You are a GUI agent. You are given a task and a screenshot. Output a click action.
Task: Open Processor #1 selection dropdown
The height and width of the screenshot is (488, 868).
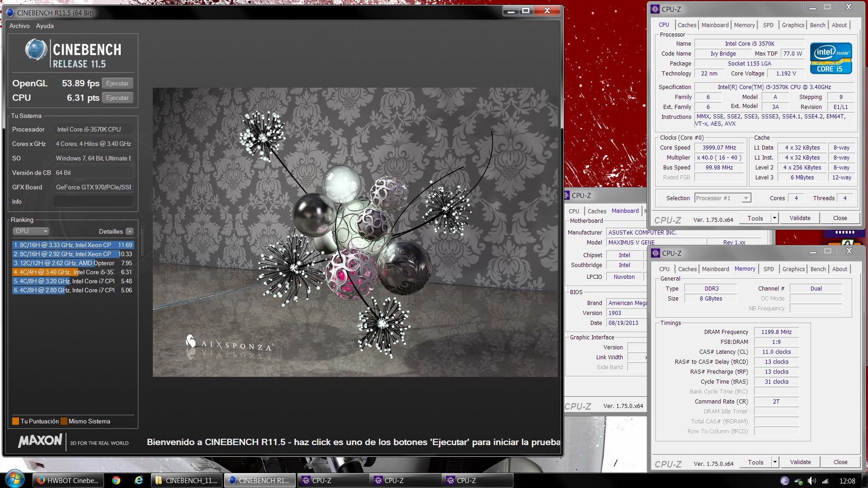pyautogui.click(x=722, y=198)
